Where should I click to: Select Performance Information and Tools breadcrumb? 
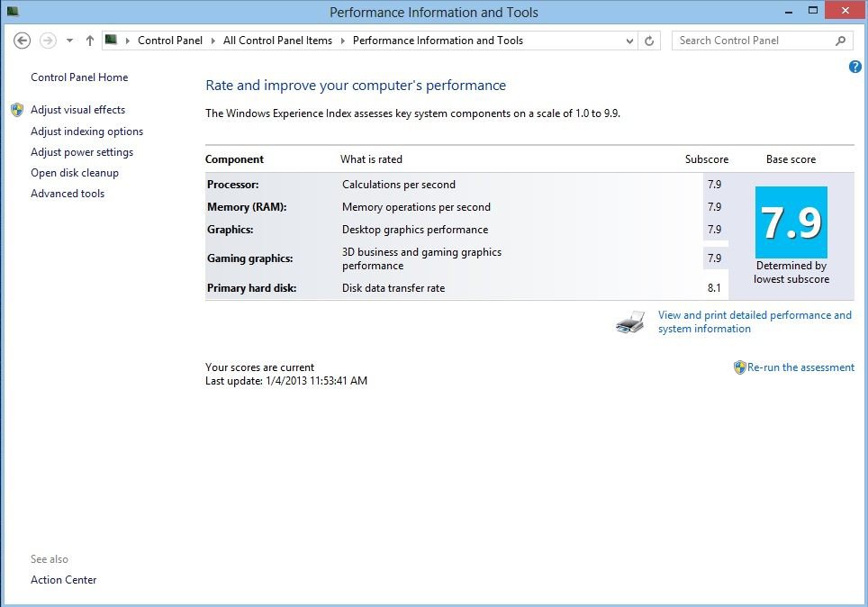pos(438,41)
